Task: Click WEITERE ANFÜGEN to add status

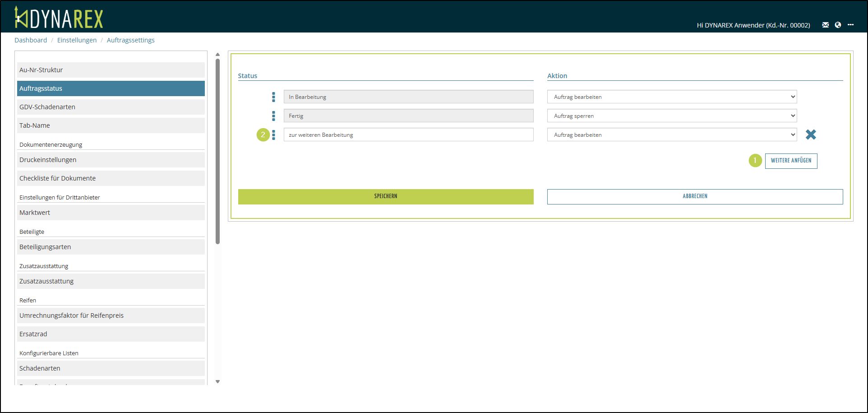Action: tap(791, 161)
